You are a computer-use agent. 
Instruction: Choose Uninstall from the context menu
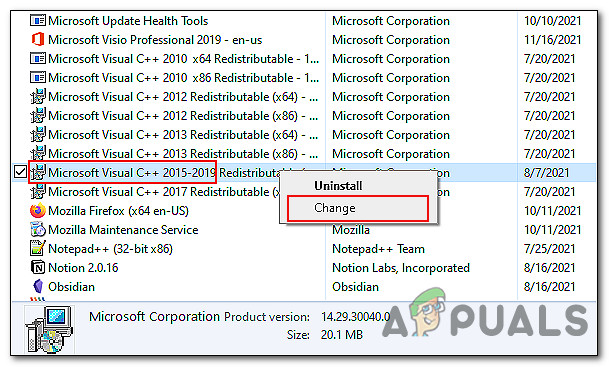coord(338,186)
